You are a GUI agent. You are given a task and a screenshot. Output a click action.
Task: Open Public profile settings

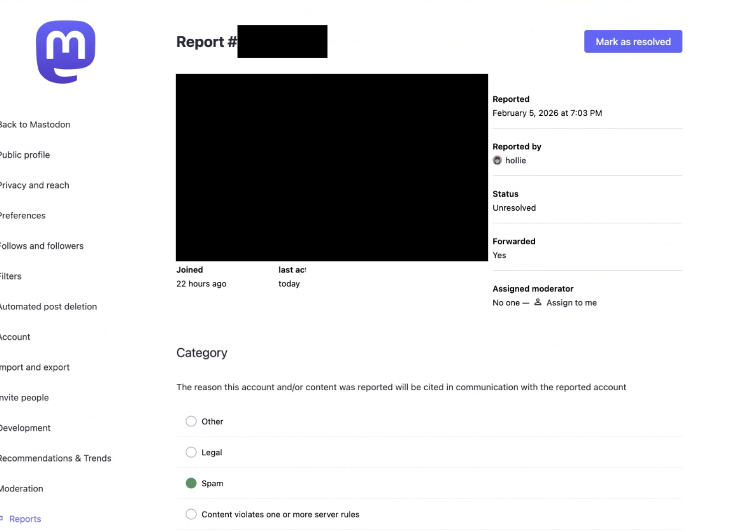pyautogui.click(x=25, y=155)
